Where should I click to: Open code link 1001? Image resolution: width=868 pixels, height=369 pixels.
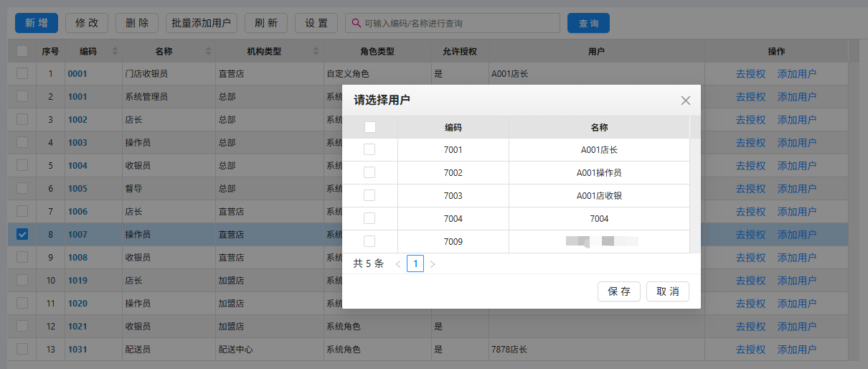(x=77, y=96)
